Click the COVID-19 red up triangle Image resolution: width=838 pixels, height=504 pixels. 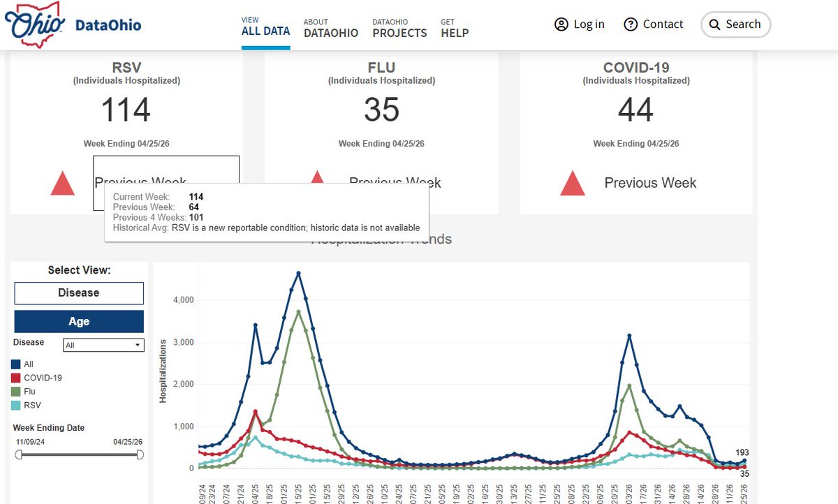(573, 183)
